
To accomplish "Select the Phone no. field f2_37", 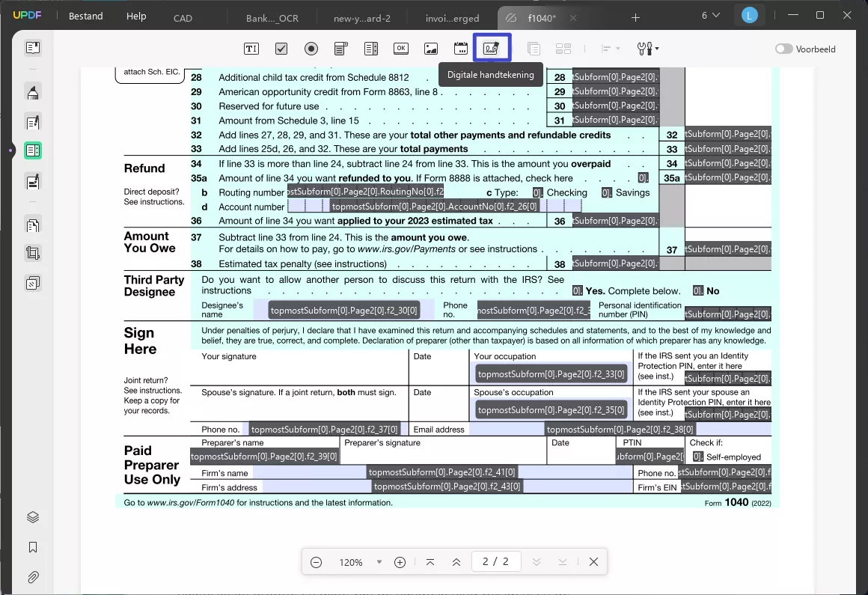I will tap(325, 429).
